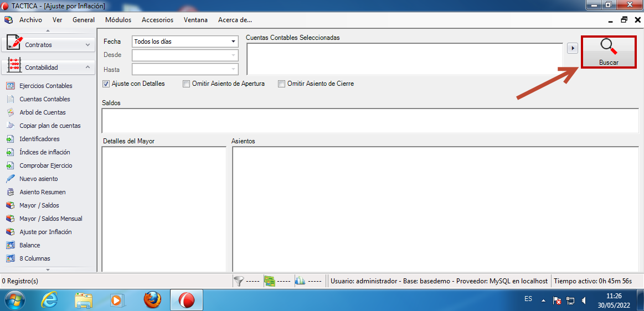This screenshot has height=311, width=644.
Task: Click inside the Detalles del Mayor list
Action: pyautogui.click(x=163, y=209)
